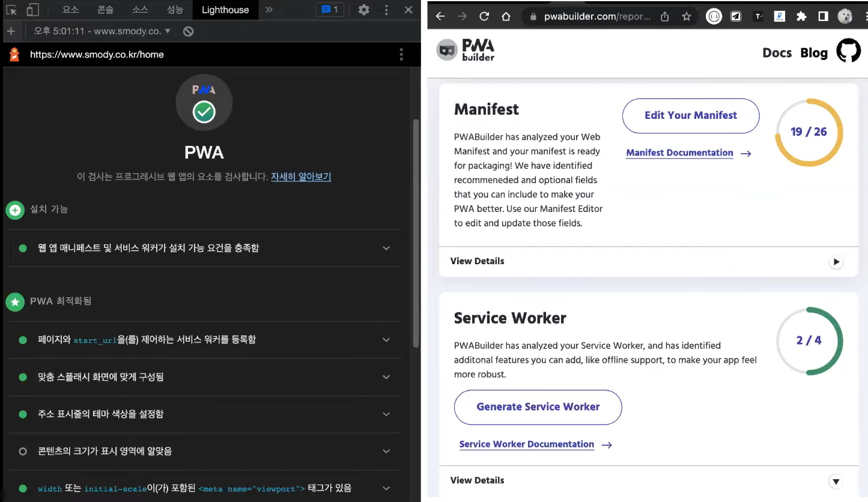Expand the meta viewport tag audit row
Screen dimensions: 868x502
(x=204, y=488)
